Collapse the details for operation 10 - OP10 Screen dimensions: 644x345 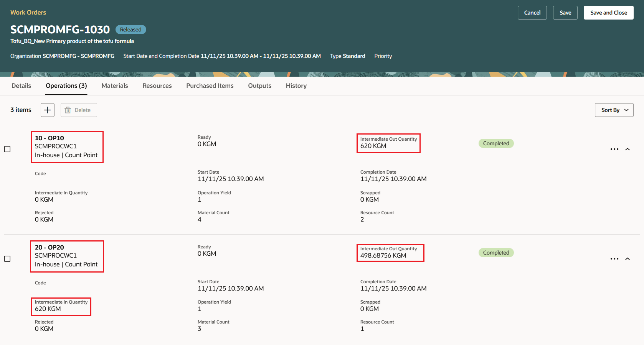pos(628,149)
